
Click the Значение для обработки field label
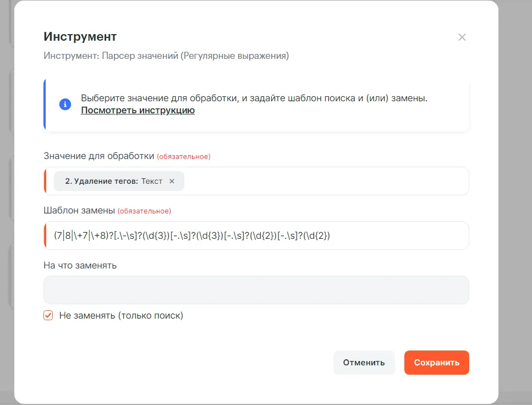point(99,156)
